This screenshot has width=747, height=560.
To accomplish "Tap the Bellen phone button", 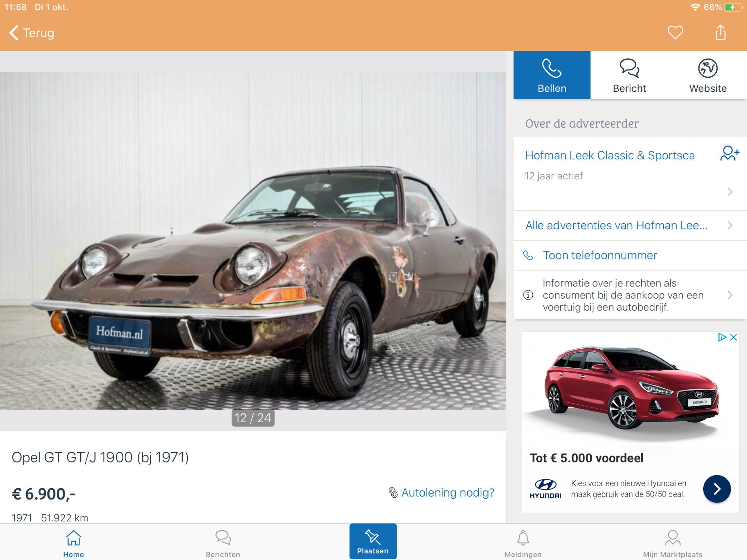I will (x=552, y=75).
